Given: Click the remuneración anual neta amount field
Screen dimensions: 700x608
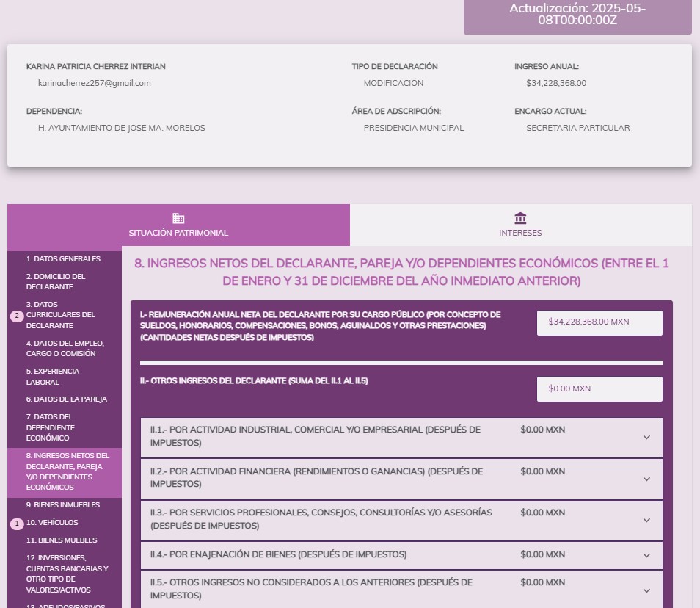Looking at the screenshot, I should (599, 322).
